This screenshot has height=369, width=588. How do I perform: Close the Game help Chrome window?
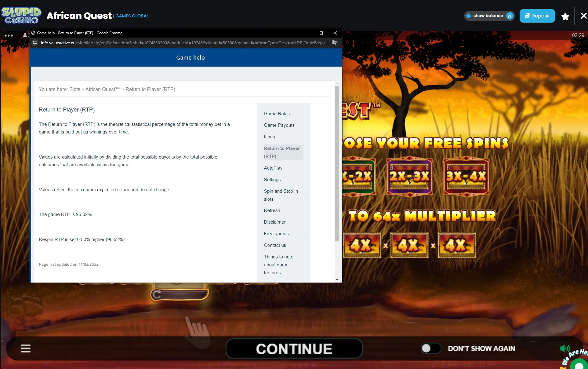click(335, 33)
